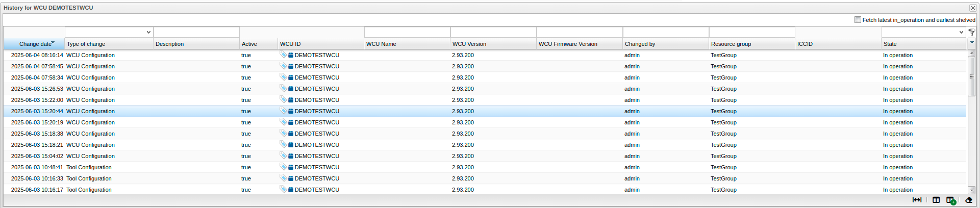The image size is (980, 208).
Task: Open the State filter dropdown
Action: pyautogui.click(x=961, y=32)
